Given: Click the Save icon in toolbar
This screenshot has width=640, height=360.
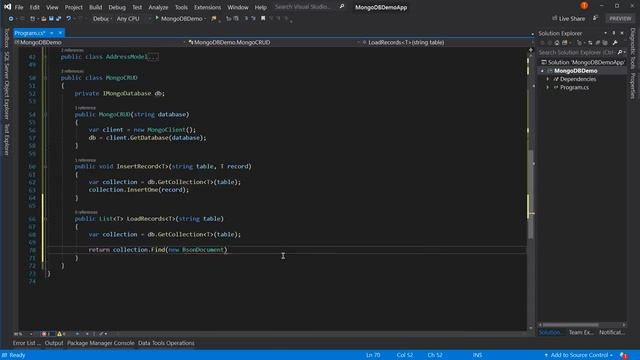Looking at the screenshot, I should click(x=51, y=18).
